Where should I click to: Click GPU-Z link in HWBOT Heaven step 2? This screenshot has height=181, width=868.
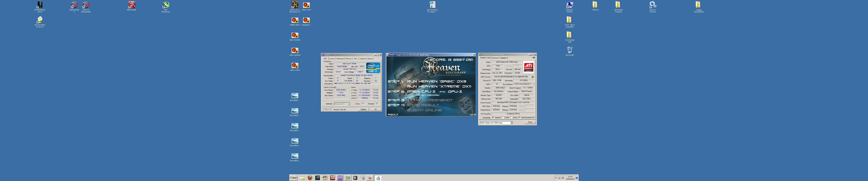coord(455,91)
